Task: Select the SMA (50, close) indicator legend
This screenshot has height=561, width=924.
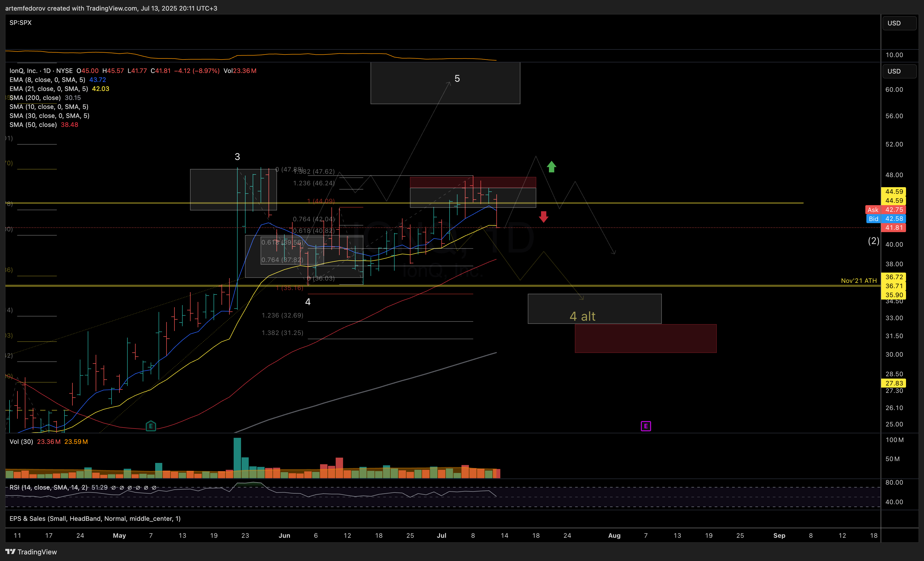Action: (33, 125)
